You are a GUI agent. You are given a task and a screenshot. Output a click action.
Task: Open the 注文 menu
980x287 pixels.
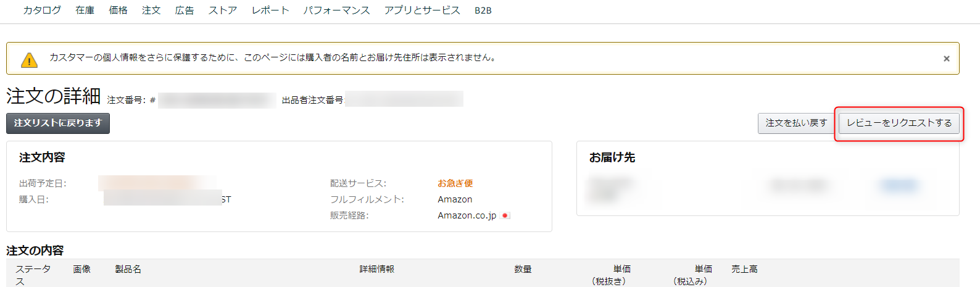click(x=151, y=10)
